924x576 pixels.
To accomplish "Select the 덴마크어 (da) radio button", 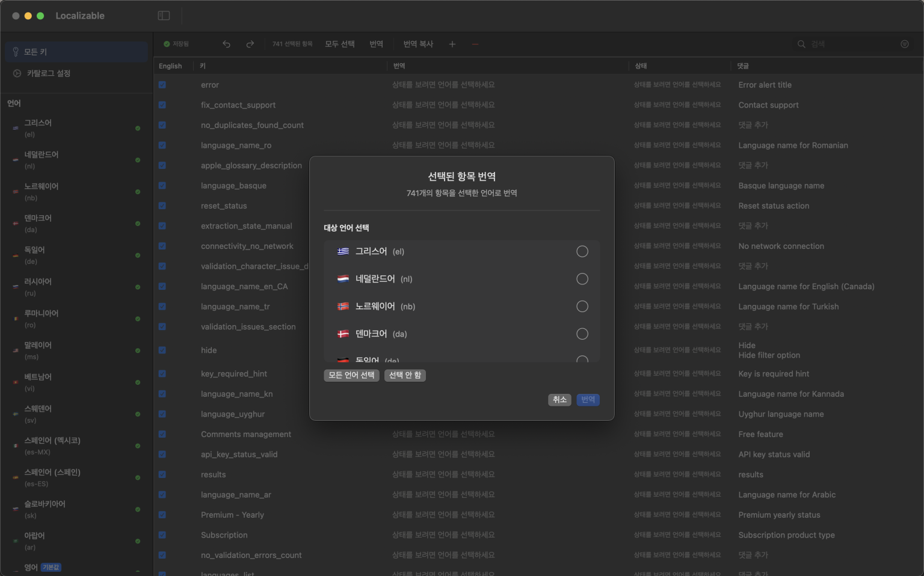I will tap(582, 334).
